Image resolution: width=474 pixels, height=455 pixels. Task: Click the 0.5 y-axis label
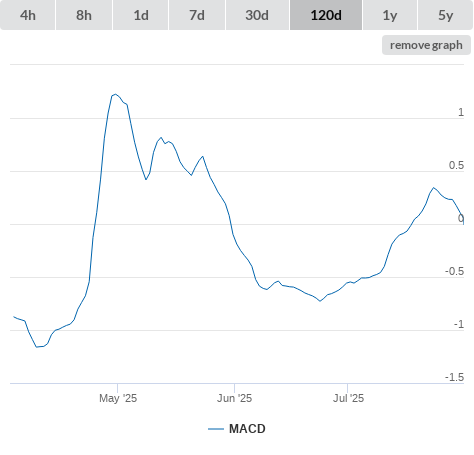(x=456, y=165)
